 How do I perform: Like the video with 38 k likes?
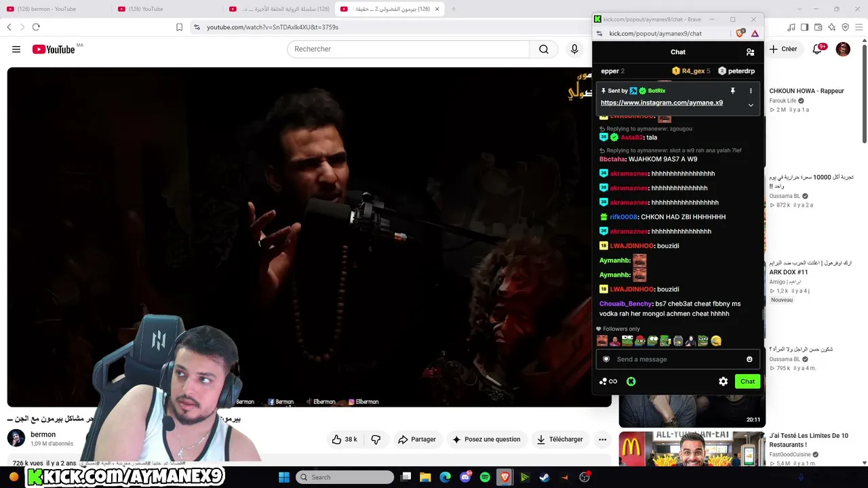pos(344,439)
